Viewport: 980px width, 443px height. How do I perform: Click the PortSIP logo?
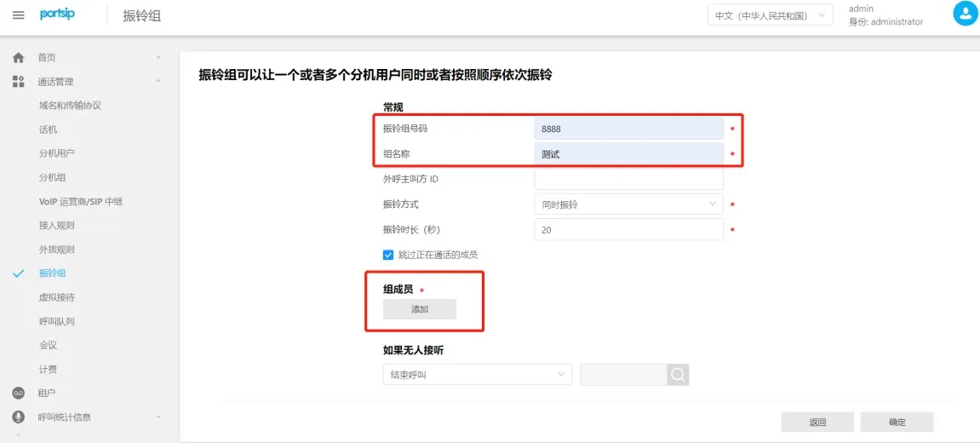(58, 14)
